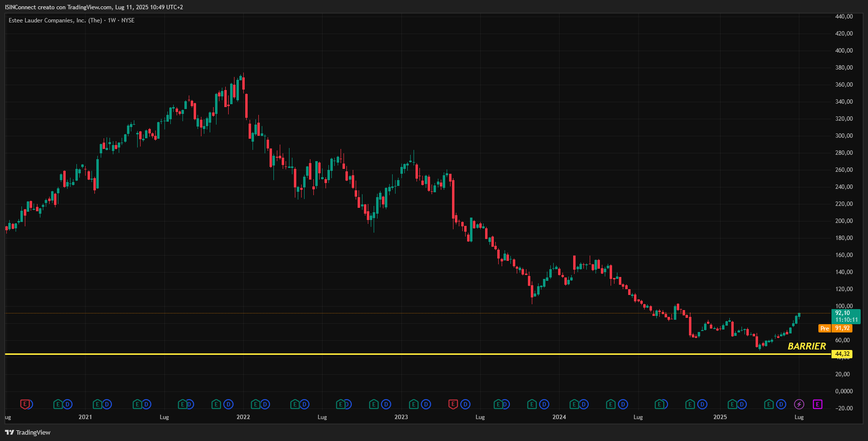The image size is (868, 441).
Task: Open first green earnings marker after 2022 label
Action: click(255, 404)
